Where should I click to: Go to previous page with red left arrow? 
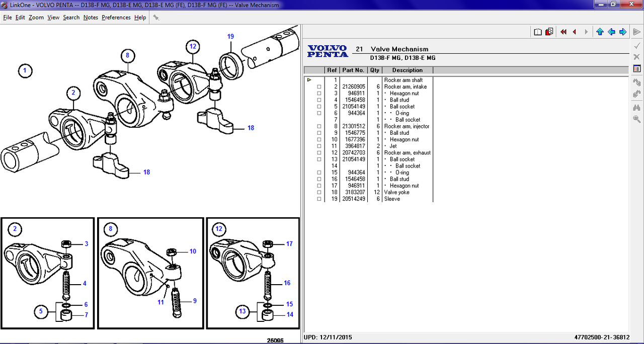point(575,32)
